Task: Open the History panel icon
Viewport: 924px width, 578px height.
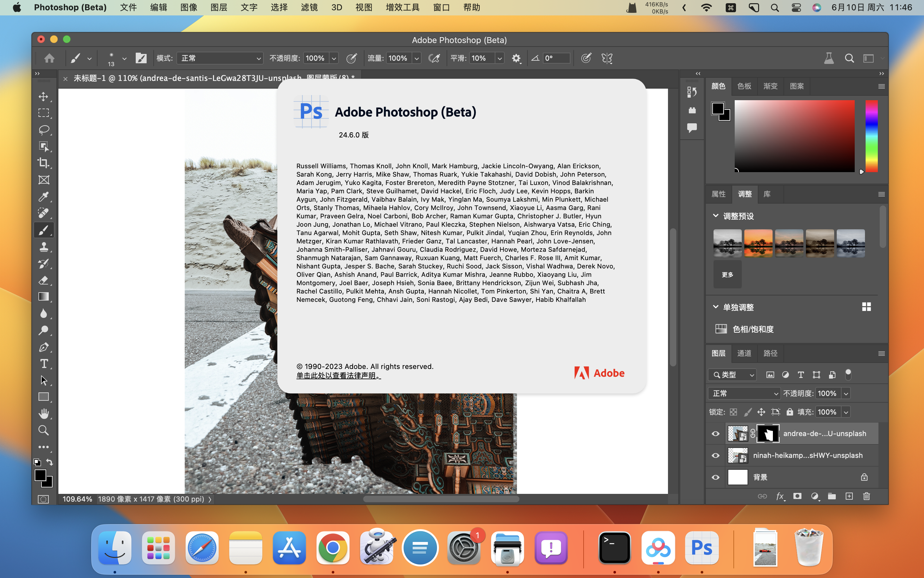Action: 692,92
